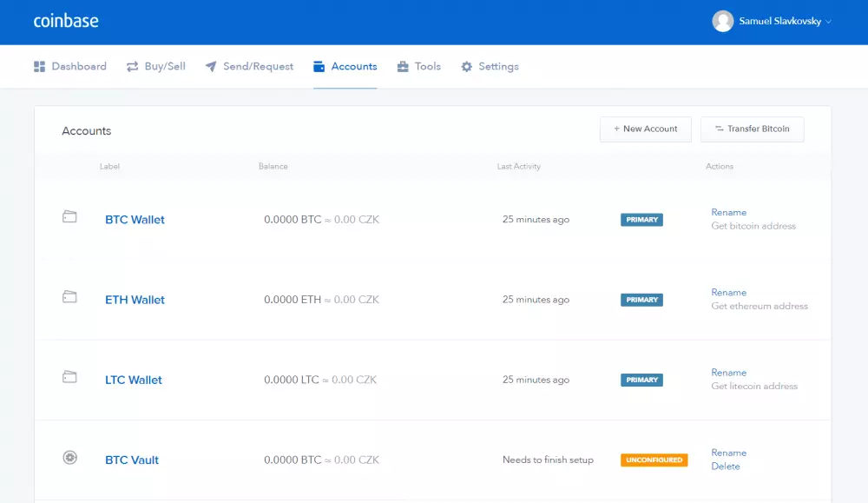The image size is (868, 503).
Task: Switch to the Accounts tab
Action: coord(352,66)
